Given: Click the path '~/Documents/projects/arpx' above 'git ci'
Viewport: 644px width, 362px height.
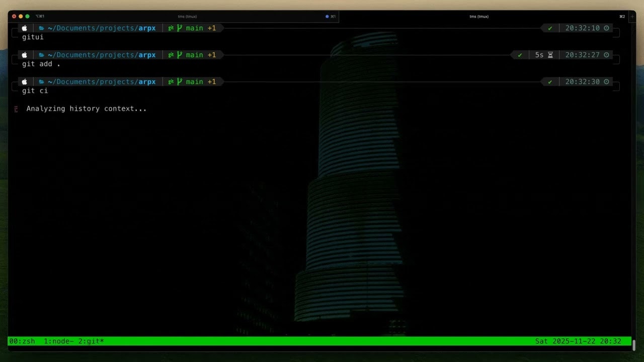Looking at the screenshot, I should click(102, 81).
